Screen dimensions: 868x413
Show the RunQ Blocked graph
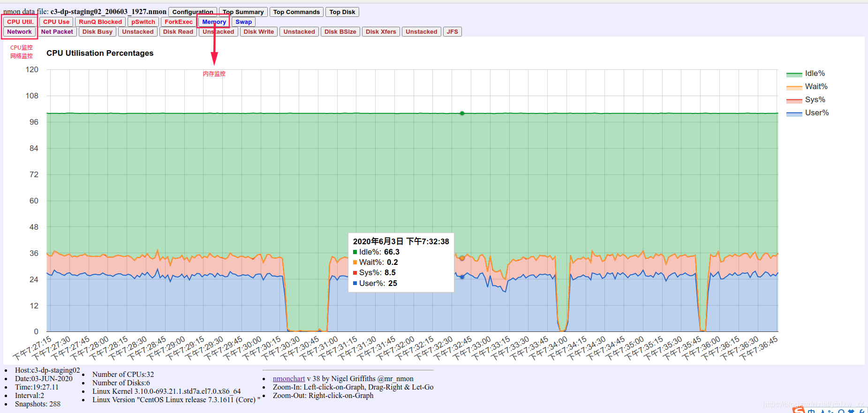[100, 22]
